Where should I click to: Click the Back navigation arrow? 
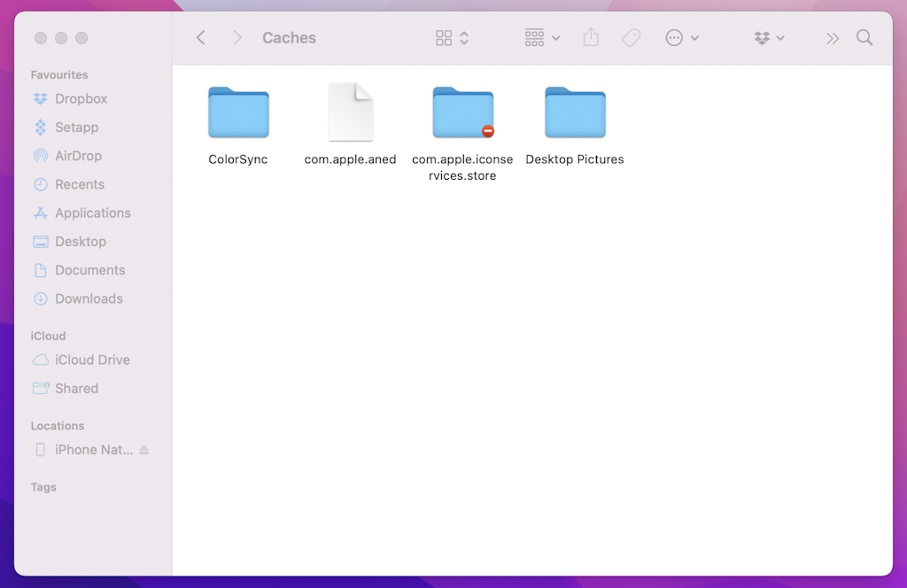[x=200, y=38]
